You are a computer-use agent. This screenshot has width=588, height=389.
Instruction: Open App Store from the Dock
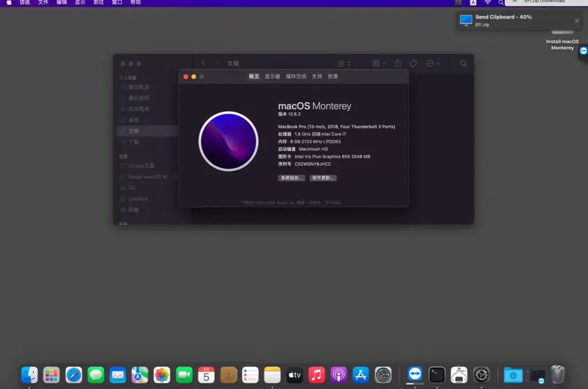361,375
